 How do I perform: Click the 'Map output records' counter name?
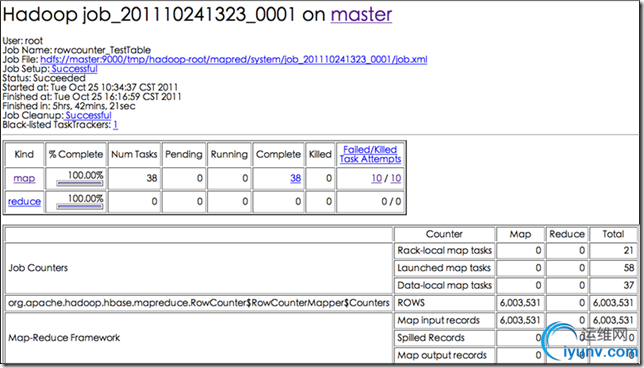[x=442, y=355]
